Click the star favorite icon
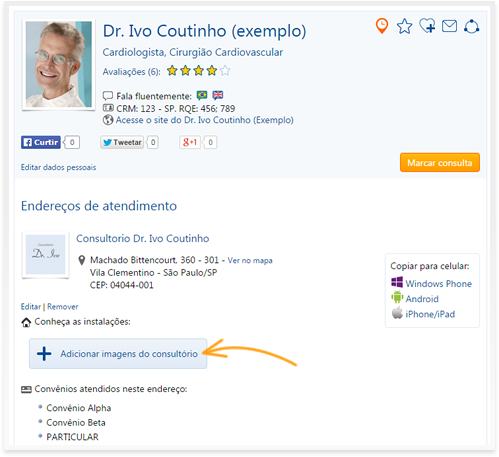This screenshot has width=499, height=457. click(x=404, y=26)
